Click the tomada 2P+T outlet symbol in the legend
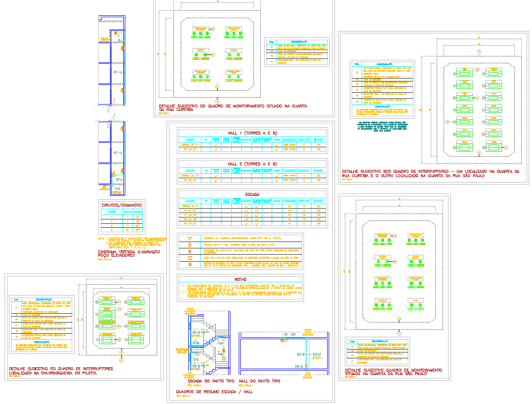Screen dimensions: 532x404 [190, 244]
